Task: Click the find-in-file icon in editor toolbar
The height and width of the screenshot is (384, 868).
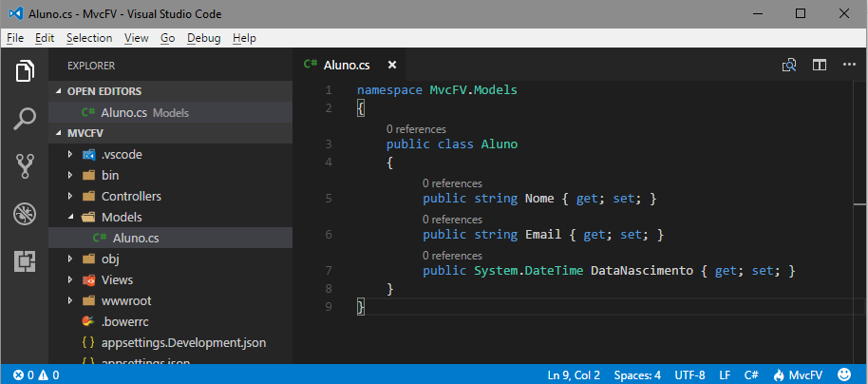Action: click(x=789, y=65)
